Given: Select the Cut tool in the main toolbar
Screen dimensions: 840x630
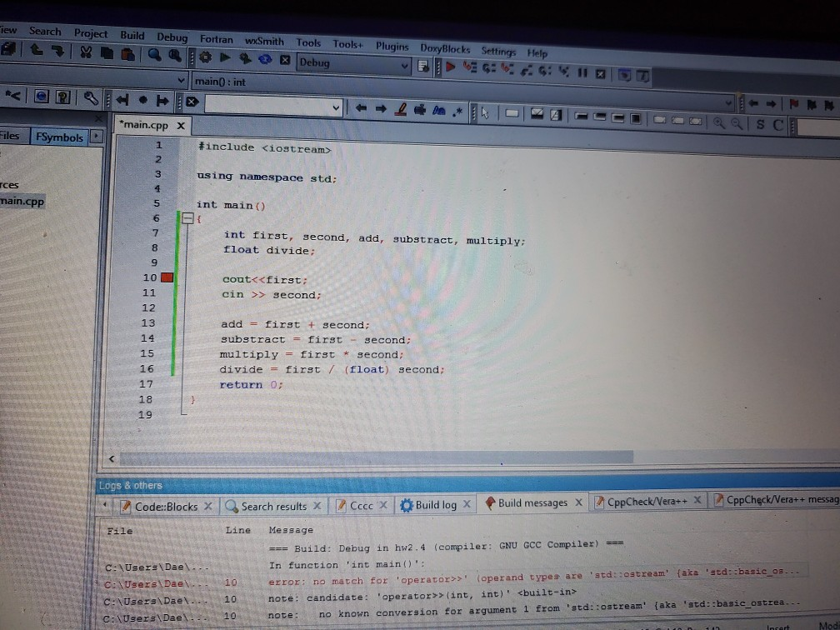Looking at the screenshot, I should click(x=86, y=52).
